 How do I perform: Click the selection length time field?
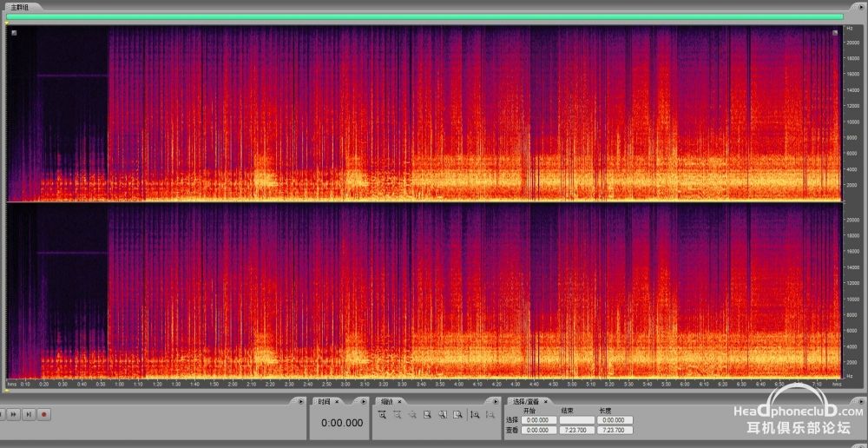pyautogui.click(x=615, y=420)
